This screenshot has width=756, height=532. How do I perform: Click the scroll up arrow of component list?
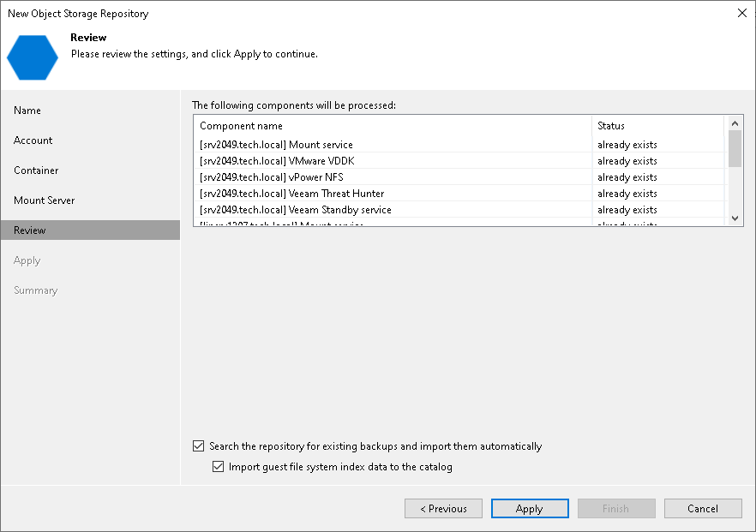tap(735, 123)
